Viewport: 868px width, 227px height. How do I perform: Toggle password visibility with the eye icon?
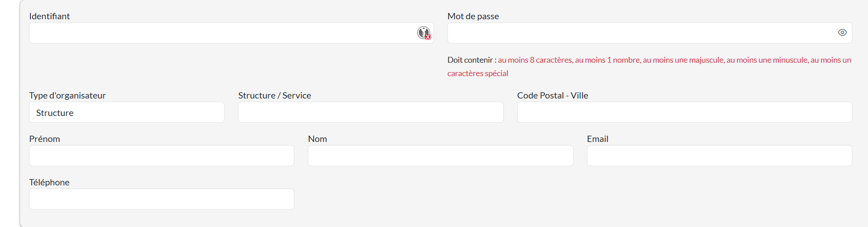tap(842, 33)
